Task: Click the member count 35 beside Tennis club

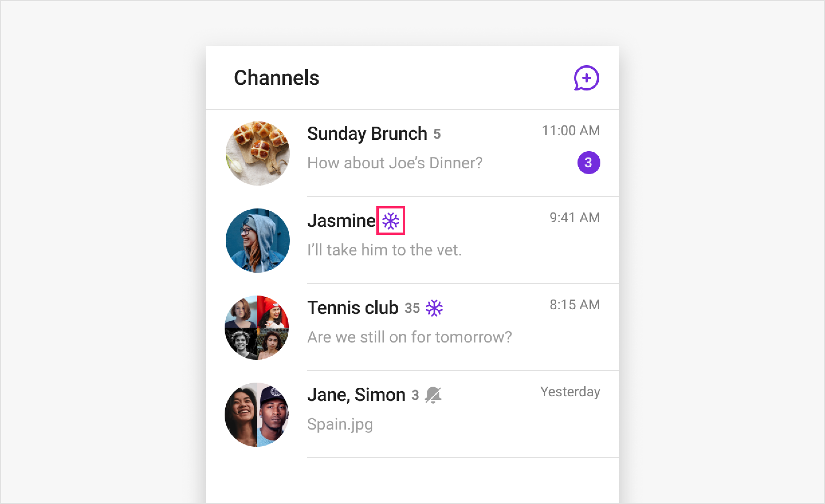Action: pos(413,308)
